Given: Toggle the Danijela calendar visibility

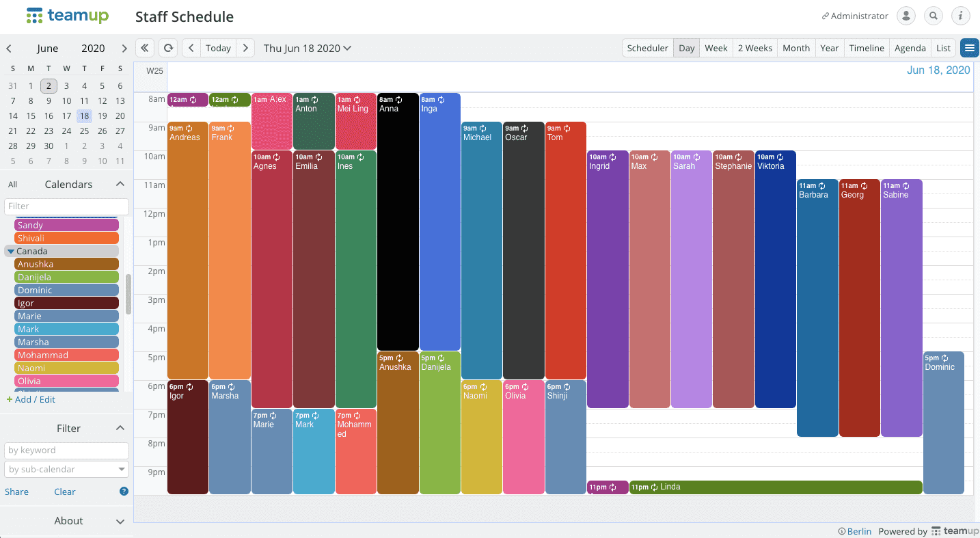Looking at the screenshot, I should click(x=66, y=277).
